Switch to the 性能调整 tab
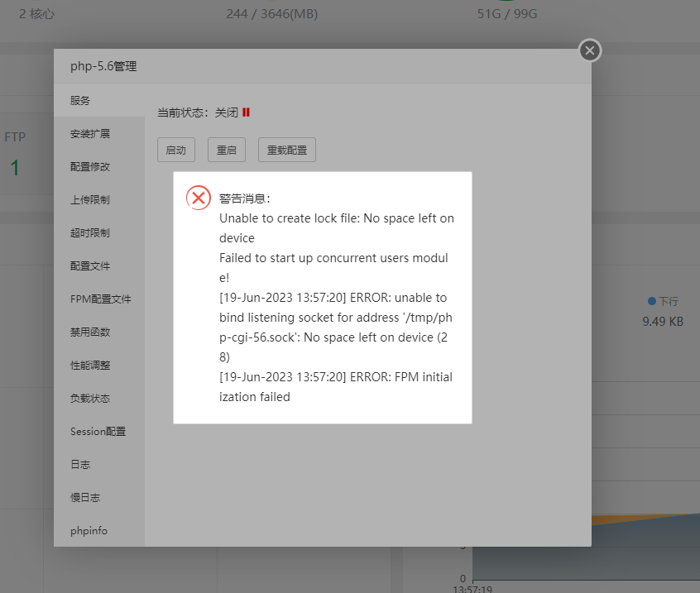Screen dimensions: 700x593 [90, 366]
